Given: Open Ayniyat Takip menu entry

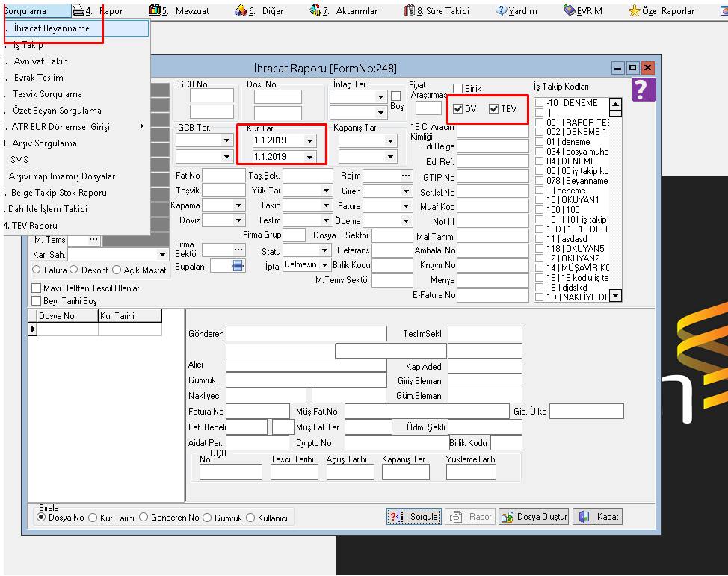Looking at the screenshot, I should pyautogui.click(x=77, y=61).
